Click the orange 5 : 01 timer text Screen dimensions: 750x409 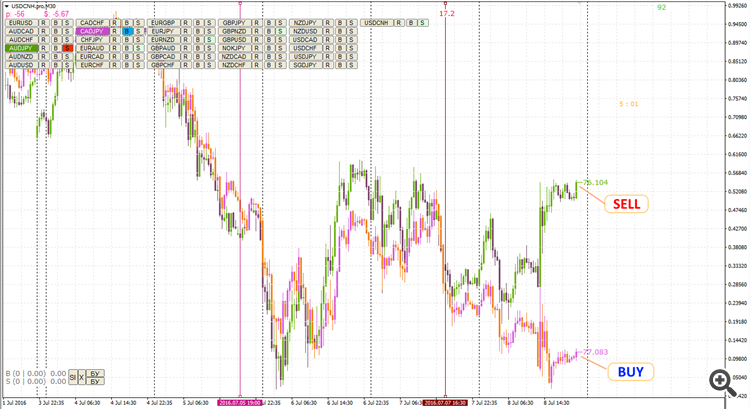point(629,104)
